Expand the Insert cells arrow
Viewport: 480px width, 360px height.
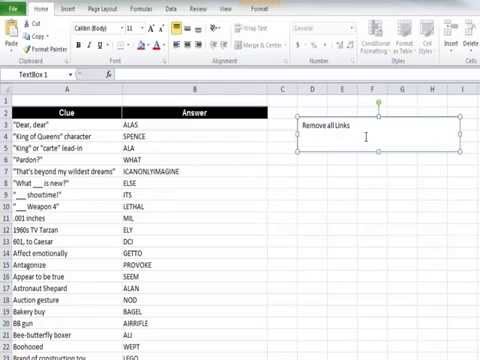451,51
